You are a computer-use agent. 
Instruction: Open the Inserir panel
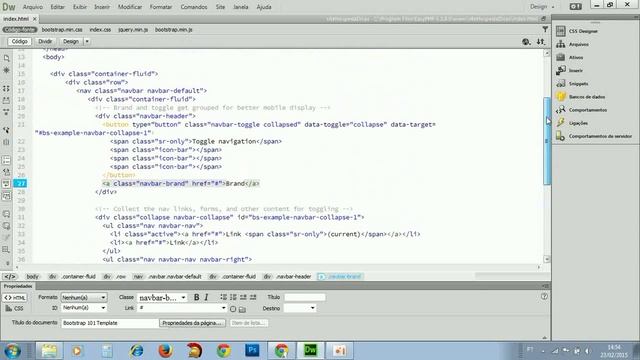[570, 70]
